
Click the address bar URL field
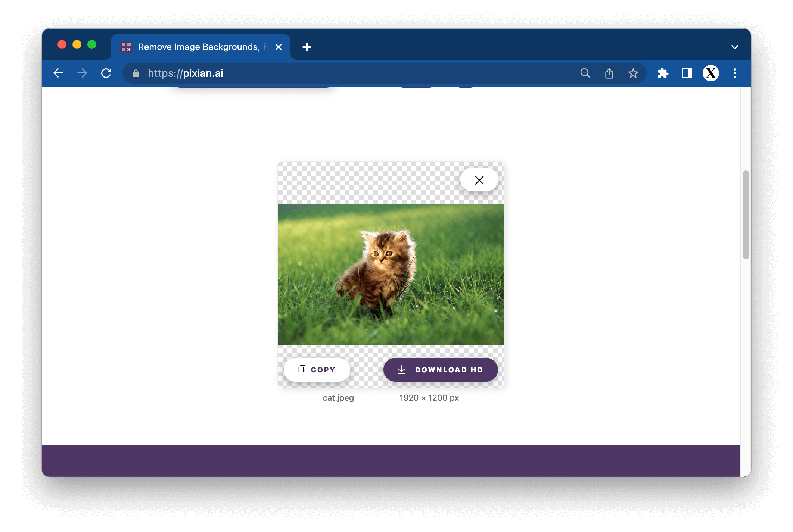click(x=336, y=73)
